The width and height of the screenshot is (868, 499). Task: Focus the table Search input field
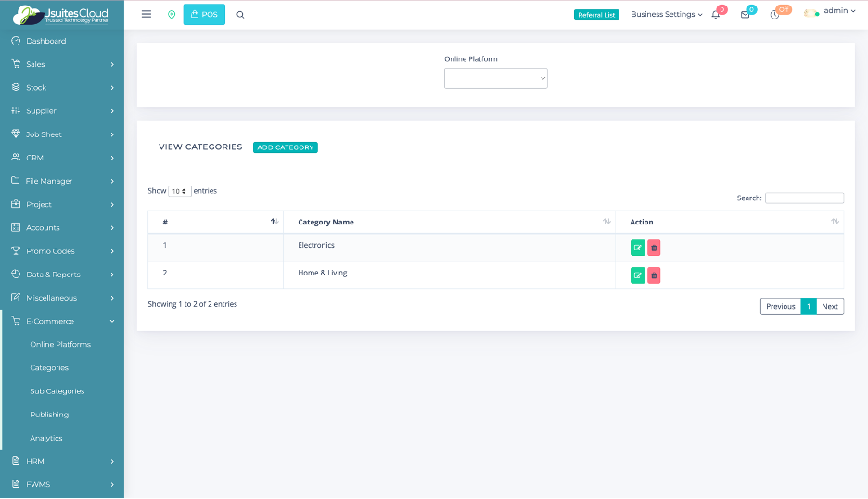click(x=804, y=198)
